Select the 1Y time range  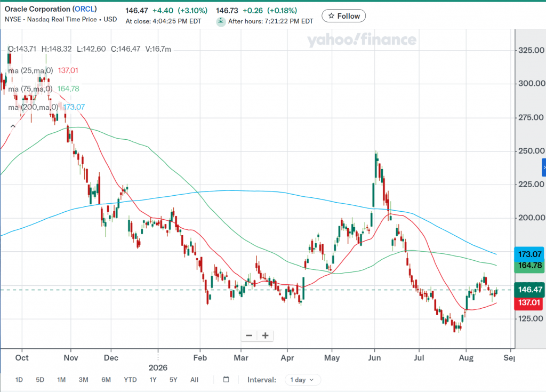point(153,380)
